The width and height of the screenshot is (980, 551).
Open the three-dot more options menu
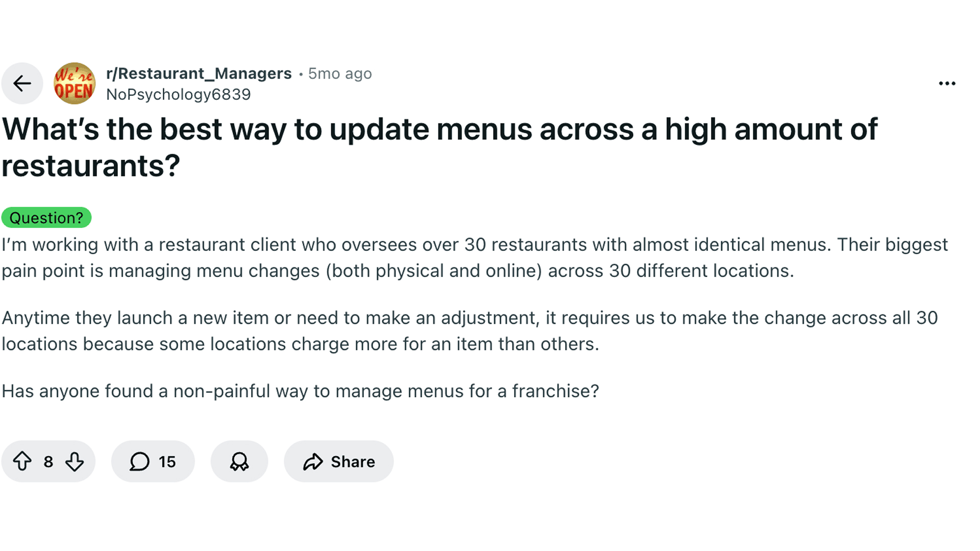[x=947, y=83]
